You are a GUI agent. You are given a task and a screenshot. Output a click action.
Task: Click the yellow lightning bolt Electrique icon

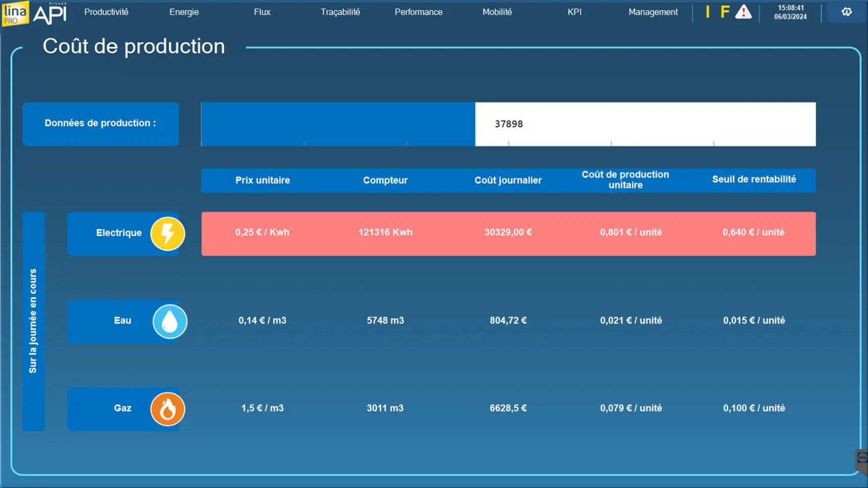pyautogui.click(x=167, y=234)
